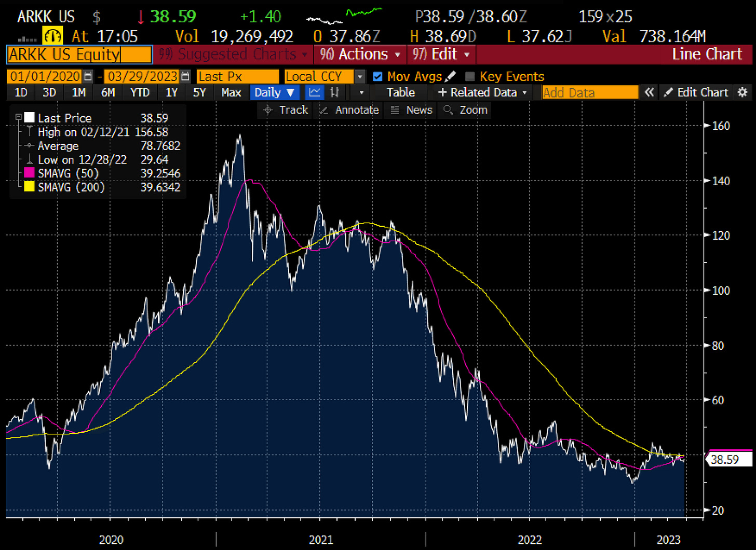Open the chart settings gear icon
This screenshot has width=756, height=550.
[x=743, y=92]
